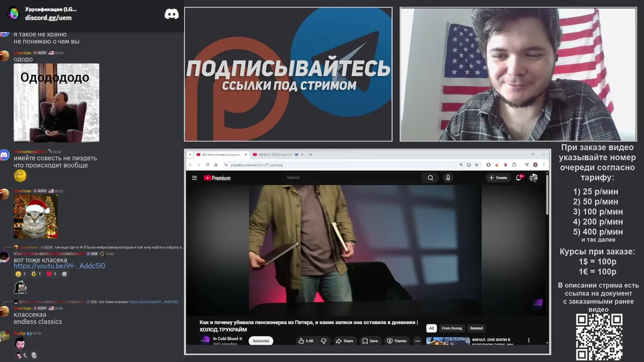644x362 pixels.
Task: Toggle the red heart reaction
Action: pyautogui.click(x=52, y=274)
